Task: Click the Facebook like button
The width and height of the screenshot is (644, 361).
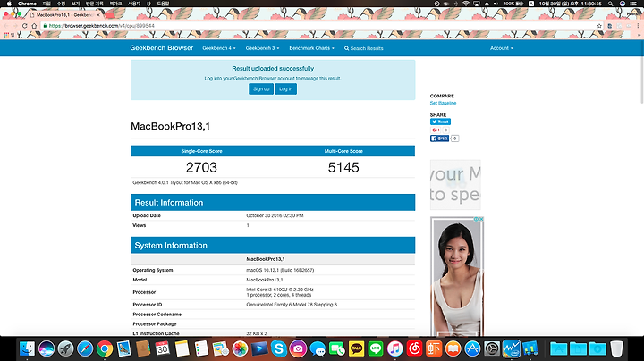Action: pyautogui.click(x=439, y=139)
